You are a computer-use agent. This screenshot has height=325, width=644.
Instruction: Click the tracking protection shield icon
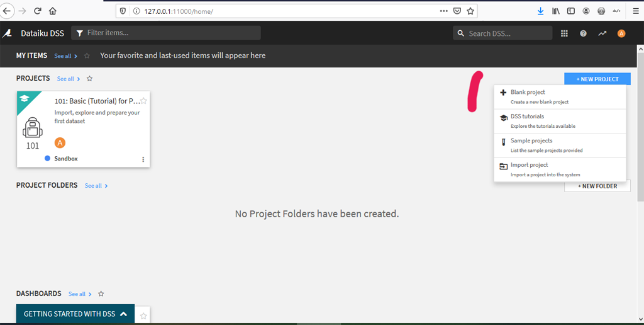[123, 11]
